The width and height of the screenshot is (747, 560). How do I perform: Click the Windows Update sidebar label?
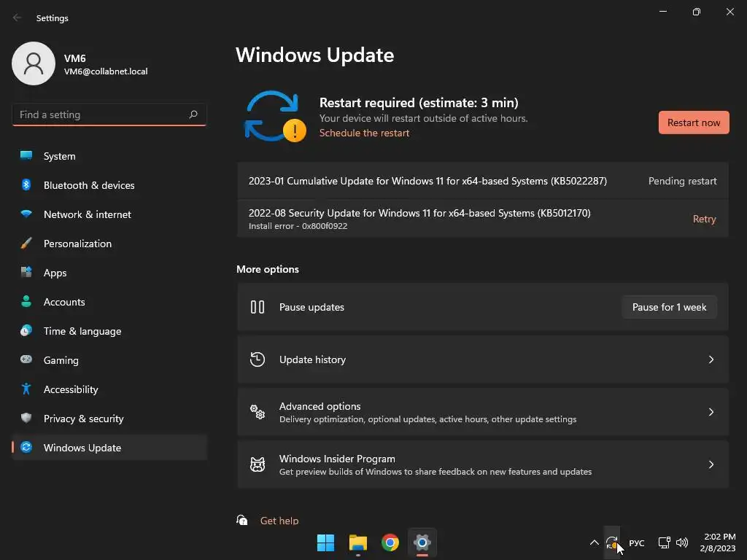(82, 448)
